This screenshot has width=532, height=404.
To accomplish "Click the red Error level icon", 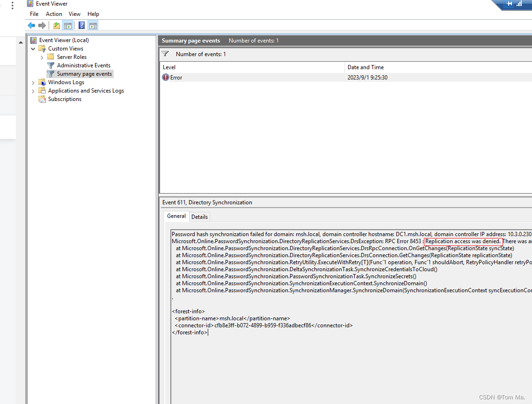I will point(166,77).
